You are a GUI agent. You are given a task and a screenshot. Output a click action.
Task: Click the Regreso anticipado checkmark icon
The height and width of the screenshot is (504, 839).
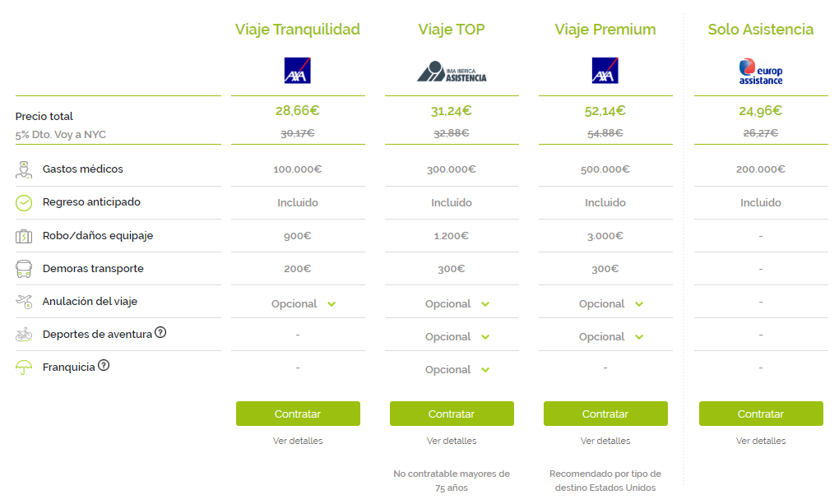pos(24,203)
